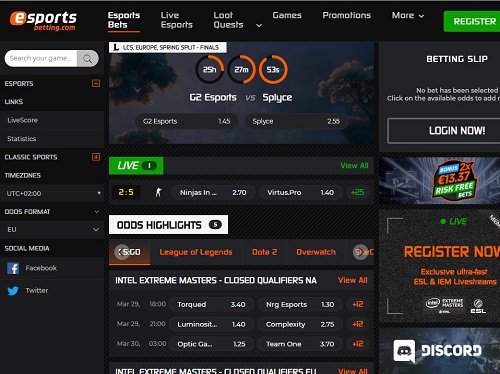Click the LOGIN NOW! button
The image size is (500, 374).
click(x=444, y=131)
